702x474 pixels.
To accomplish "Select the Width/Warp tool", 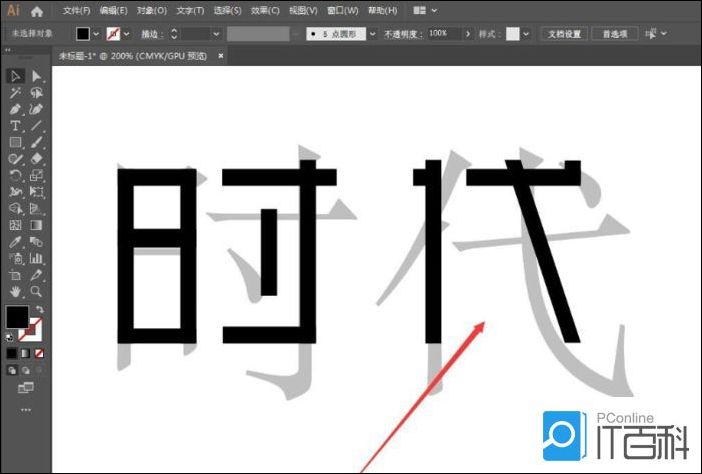I will point(15,192).
